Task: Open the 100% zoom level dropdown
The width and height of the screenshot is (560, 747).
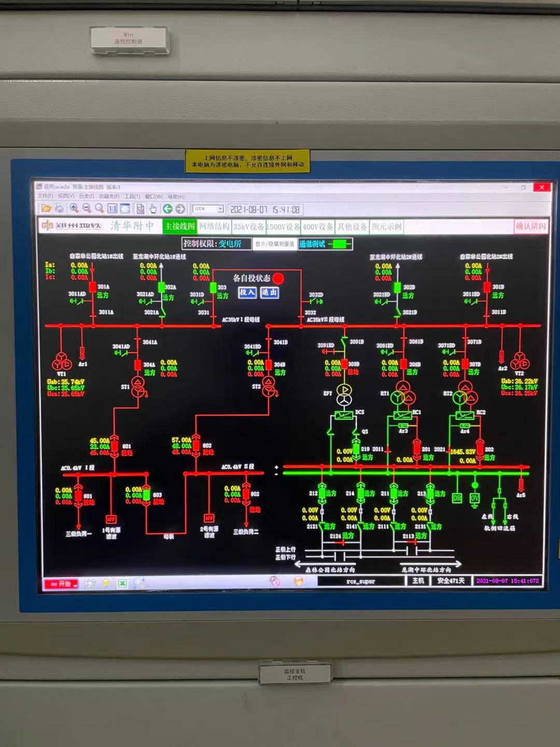Action: [x=220, y=209]
